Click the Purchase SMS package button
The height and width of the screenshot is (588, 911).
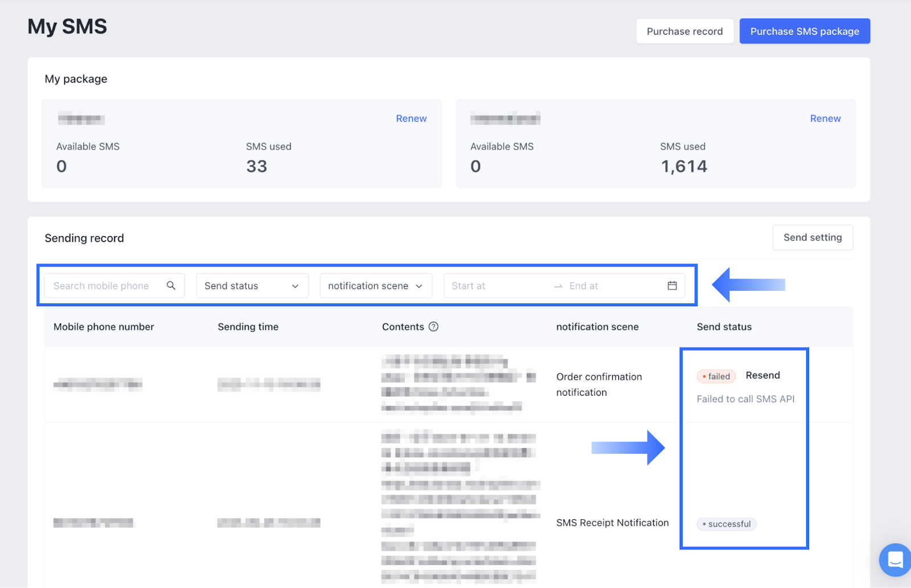pos(804,31)
